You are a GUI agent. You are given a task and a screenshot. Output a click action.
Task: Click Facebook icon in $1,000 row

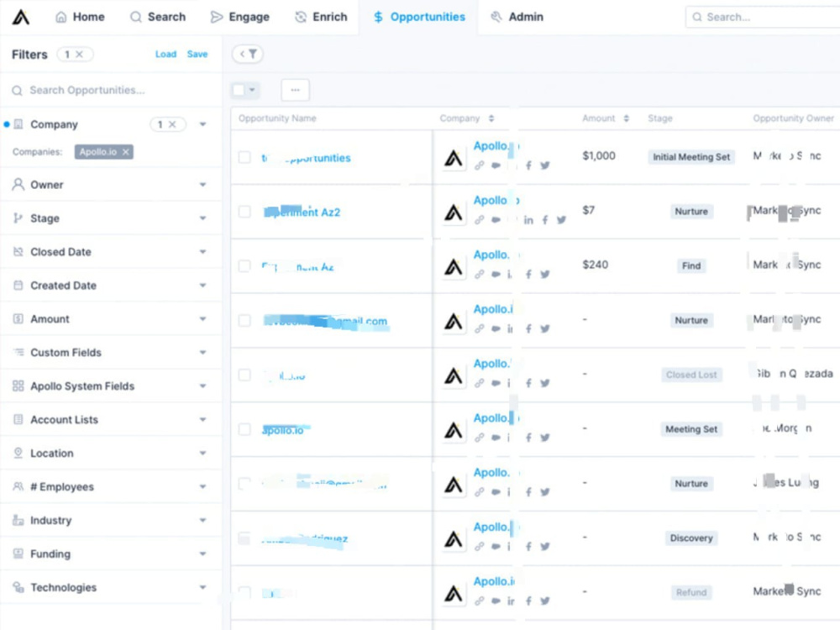tap(528, 165)
